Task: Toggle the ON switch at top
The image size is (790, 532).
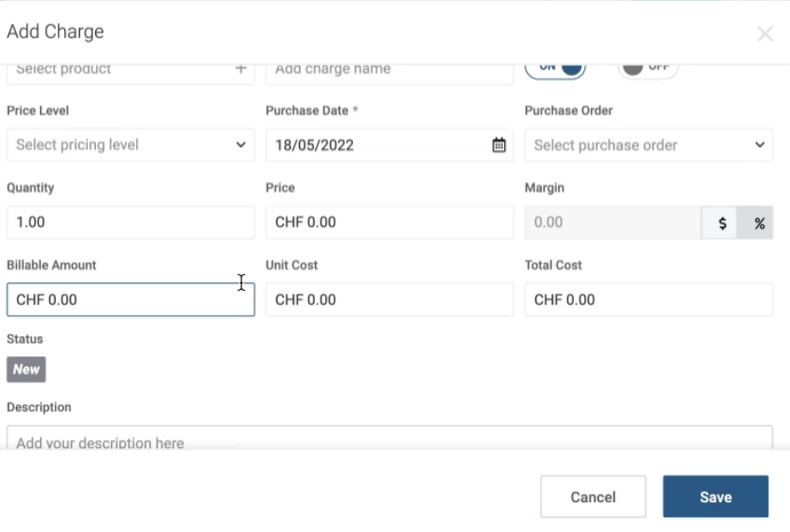Action: (x=555, y=70)
